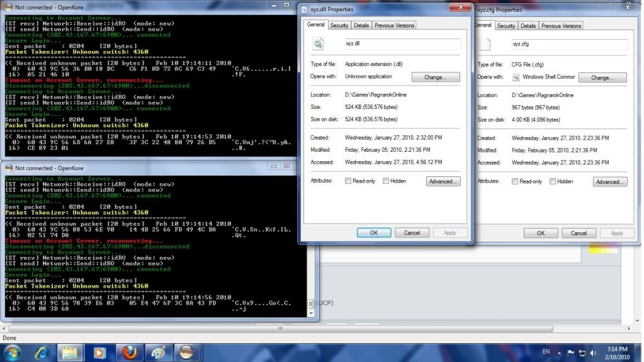Click the EN language indicator

point(546,352)
